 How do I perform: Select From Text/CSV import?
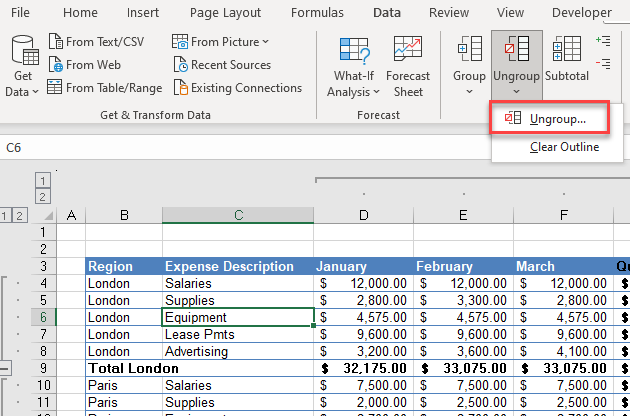(103, 42)
